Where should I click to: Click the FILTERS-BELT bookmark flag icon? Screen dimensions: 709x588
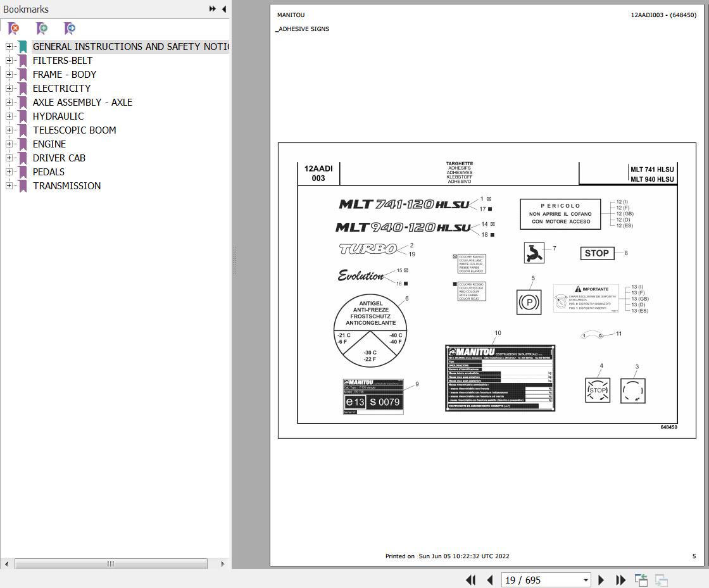tap(23, 61)
